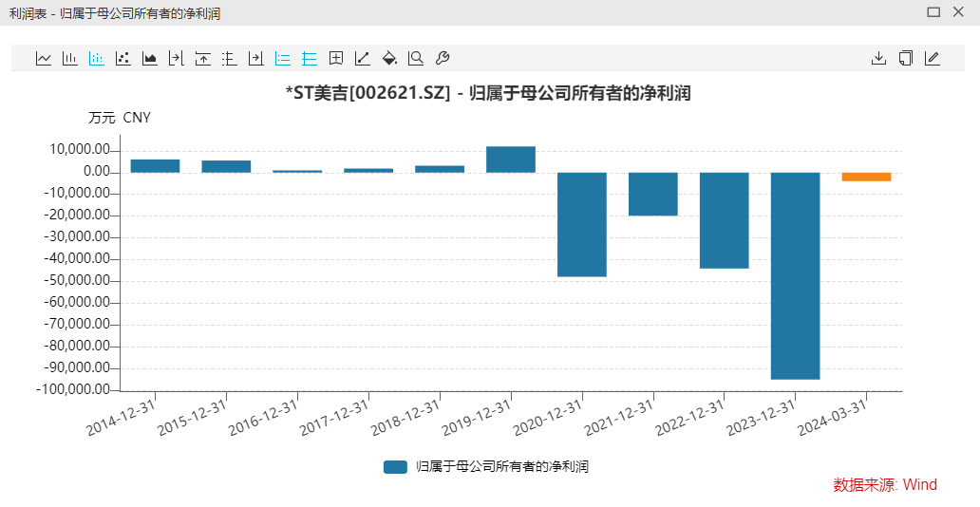Switch to line chart type

pos(43,58)
